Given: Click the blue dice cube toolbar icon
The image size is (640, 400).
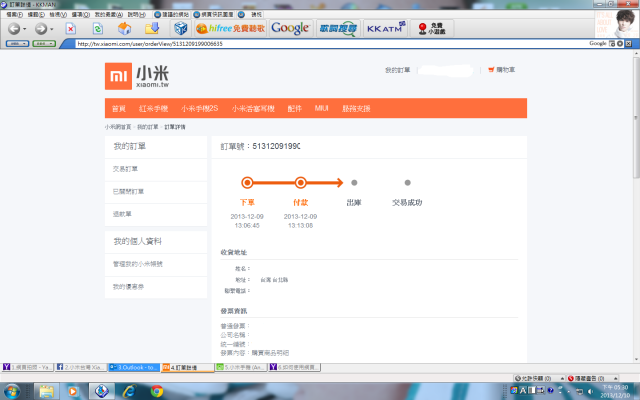Looking at the screenshot, I should click(x=180, y=29).
